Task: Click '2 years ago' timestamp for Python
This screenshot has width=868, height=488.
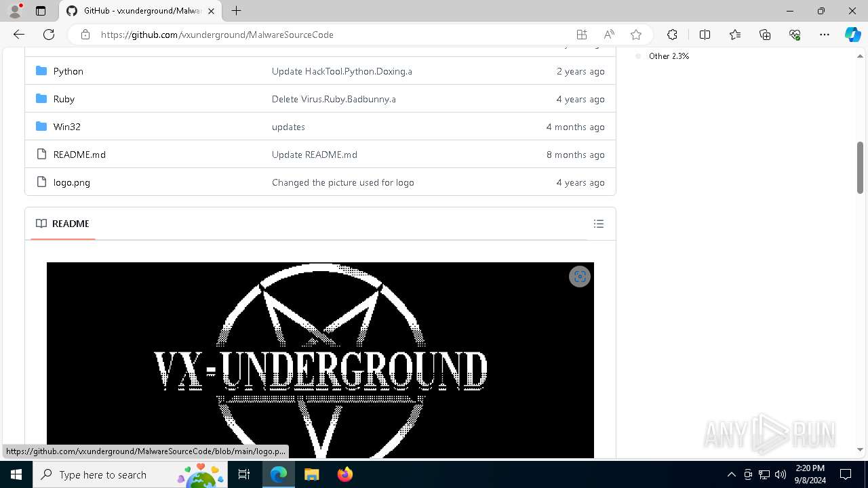Action: 580,71
